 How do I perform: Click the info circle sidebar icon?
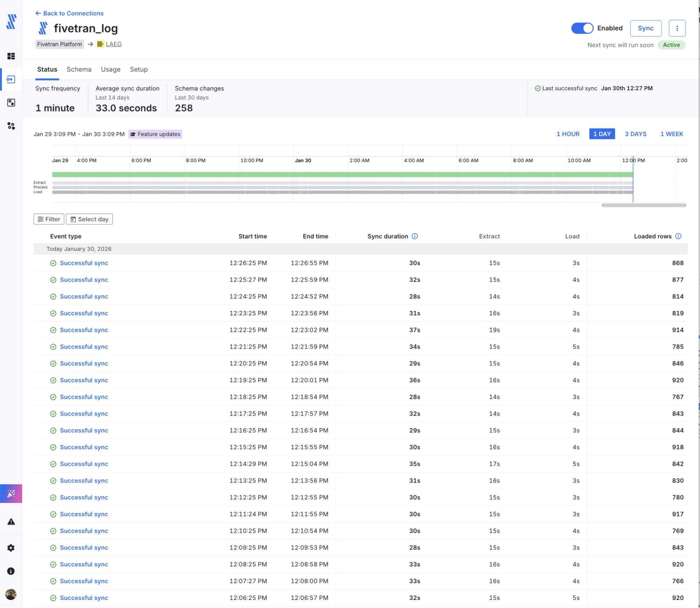coord(11,571)
